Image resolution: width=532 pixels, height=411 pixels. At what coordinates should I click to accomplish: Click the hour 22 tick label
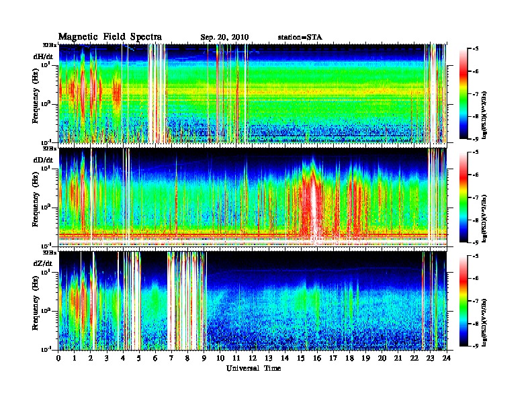point(414,358)
